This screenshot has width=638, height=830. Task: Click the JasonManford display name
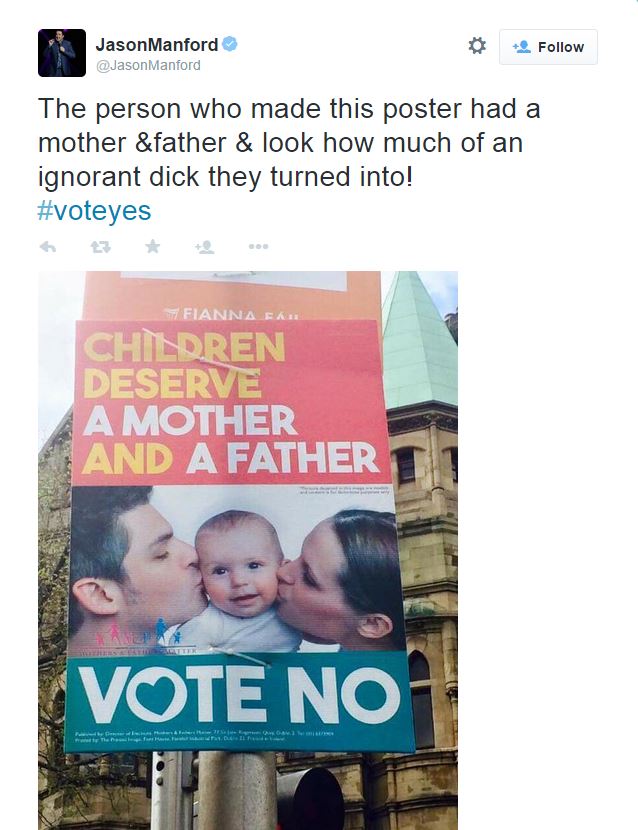coord(156,44)
